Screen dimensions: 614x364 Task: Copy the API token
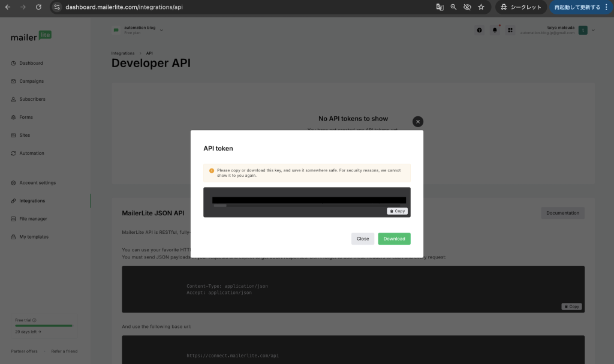click(397, 211)
